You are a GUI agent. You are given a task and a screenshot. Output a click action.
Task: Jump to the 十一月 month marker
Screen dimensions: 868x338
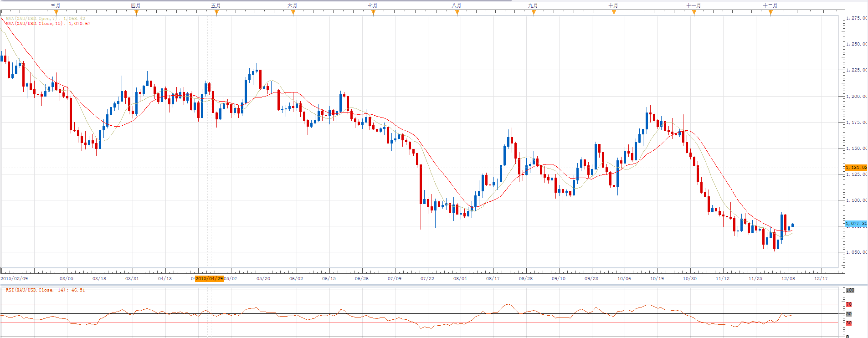pyautogui.click(x=694, y=12)
